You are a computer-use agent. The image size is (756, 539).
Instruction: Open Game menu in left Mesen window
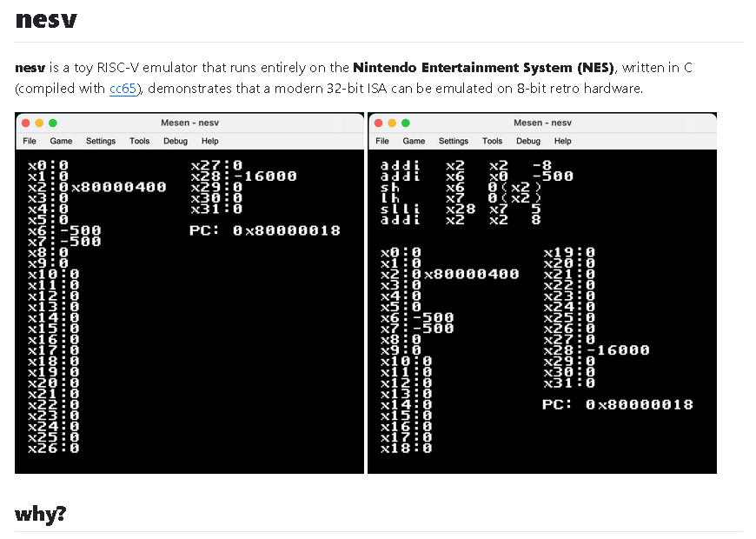point(61,141)
